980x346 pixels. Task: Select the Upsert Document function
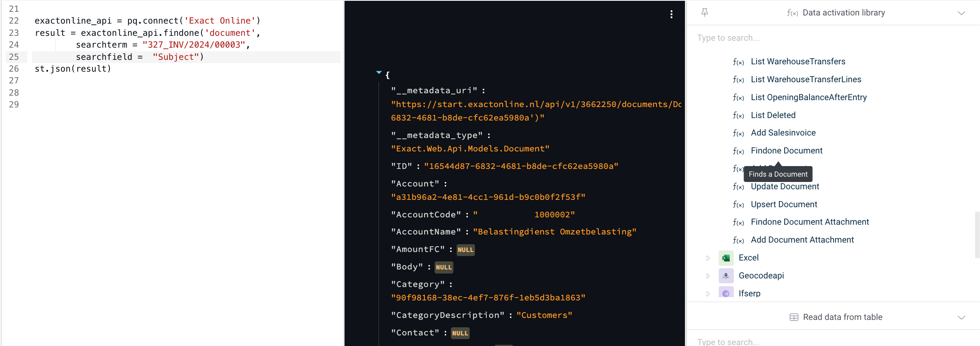(x=784, y=204)
